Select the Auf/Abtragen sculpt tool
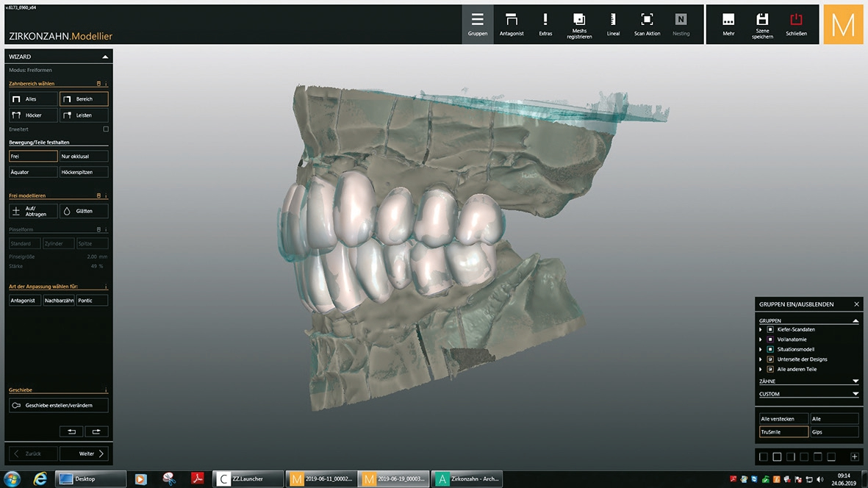This screenshot has width=868, height=488. point(33,211)
